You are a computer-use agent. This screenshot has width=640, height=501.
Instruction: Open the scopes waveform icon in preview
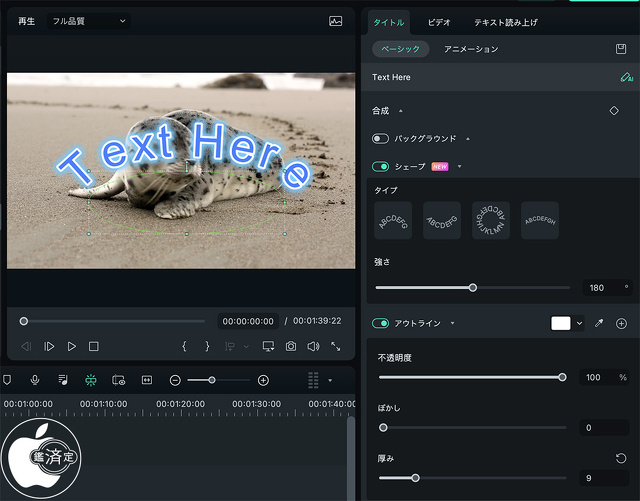point(336,21)
